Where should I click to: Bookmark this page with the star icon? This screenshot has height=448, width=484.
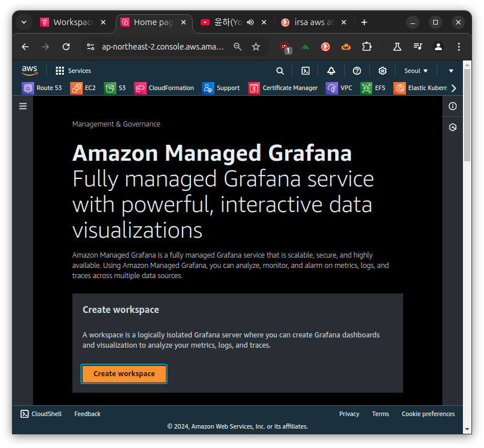click(x=256, y=47)
